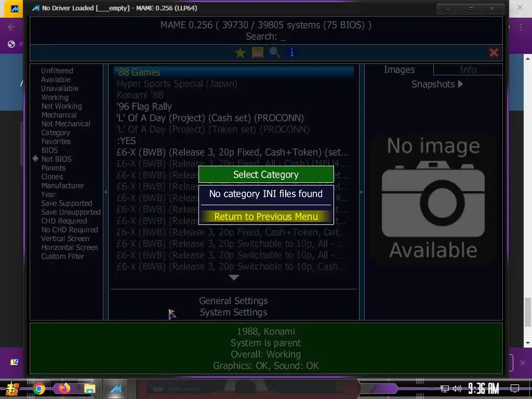Select the Favorites filter
The image size is (532, 399).
coord(56,141)
